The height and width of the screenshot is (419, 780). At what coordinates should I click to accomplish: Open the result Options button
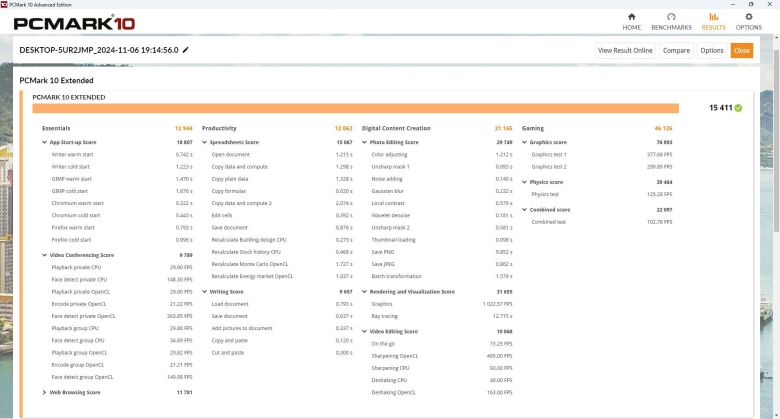coord(711,50)
